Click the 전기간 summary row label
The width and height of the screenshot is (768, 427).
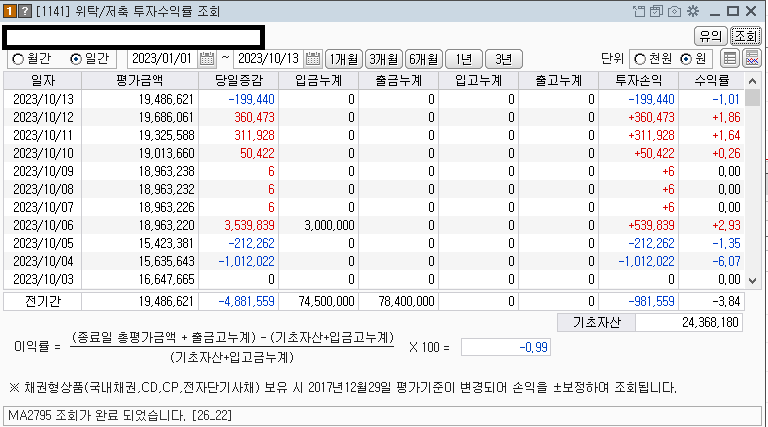coord(43,301)
